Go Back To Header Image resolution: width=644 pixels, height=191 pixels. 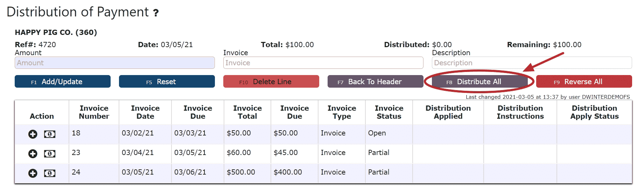(376, 81)
